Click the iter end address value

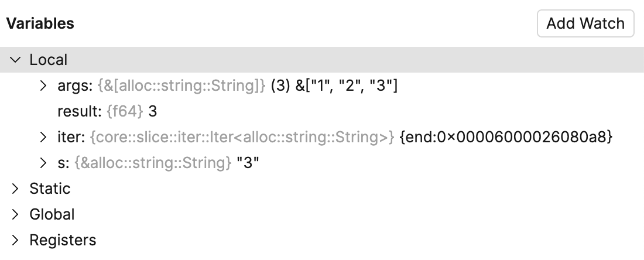(506, 137)
